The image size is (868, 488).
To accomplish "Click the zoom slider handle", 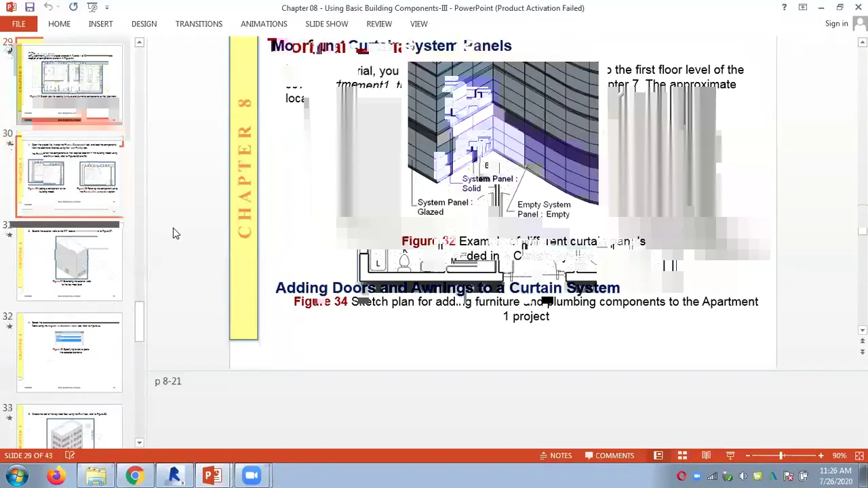I will (781, 455).
